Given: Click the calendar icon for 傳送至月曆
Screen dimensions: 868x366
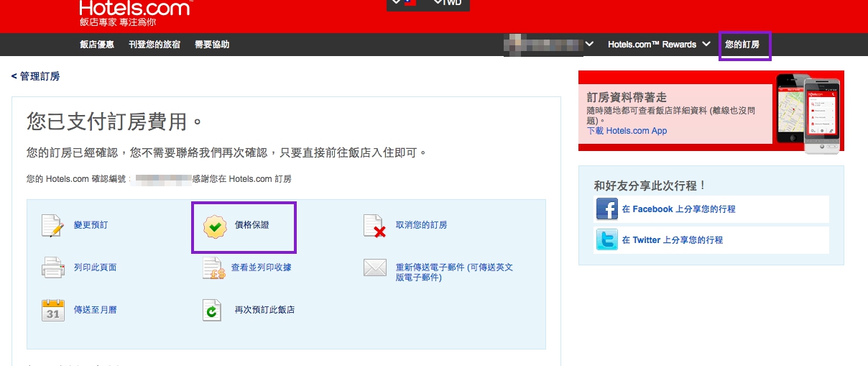Looking at the screenshot, I should [53, 310].
